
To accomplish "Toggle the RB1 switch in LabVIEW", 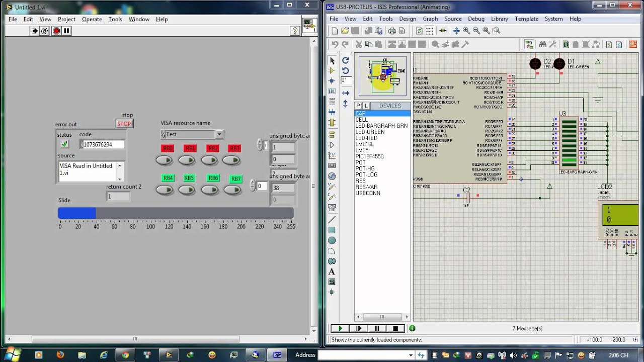I will pos(187,160).
